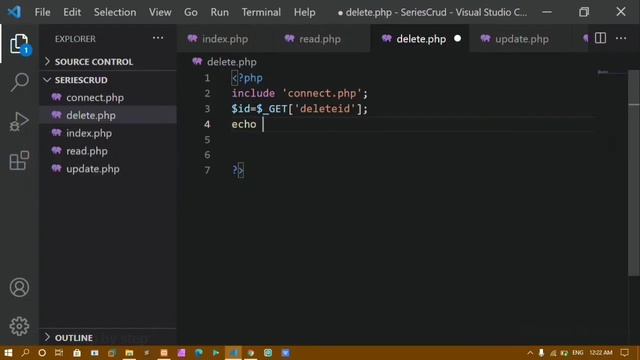
Task: Click the microphone tray icon
Action: point(541,353)
